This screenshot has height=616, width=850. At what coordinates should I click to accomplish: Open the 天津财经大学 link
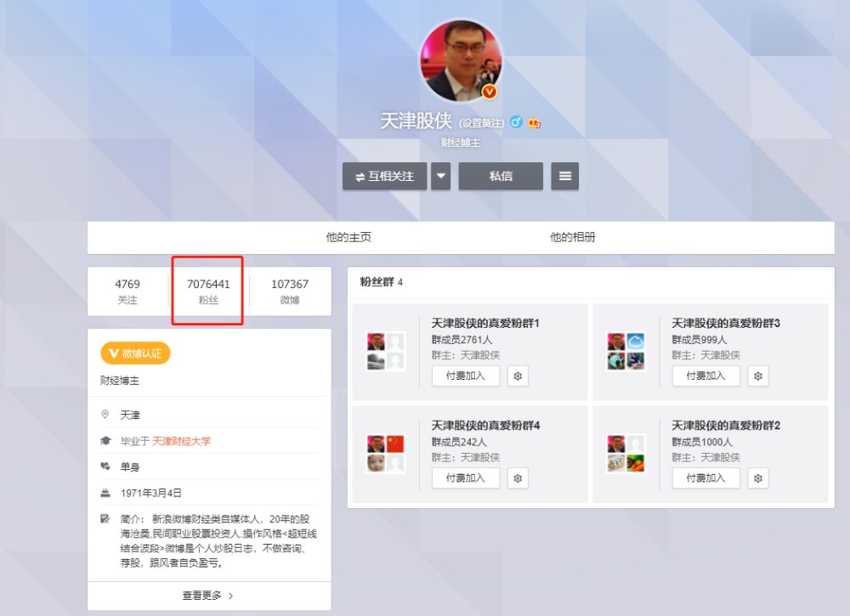coord(181,441)
